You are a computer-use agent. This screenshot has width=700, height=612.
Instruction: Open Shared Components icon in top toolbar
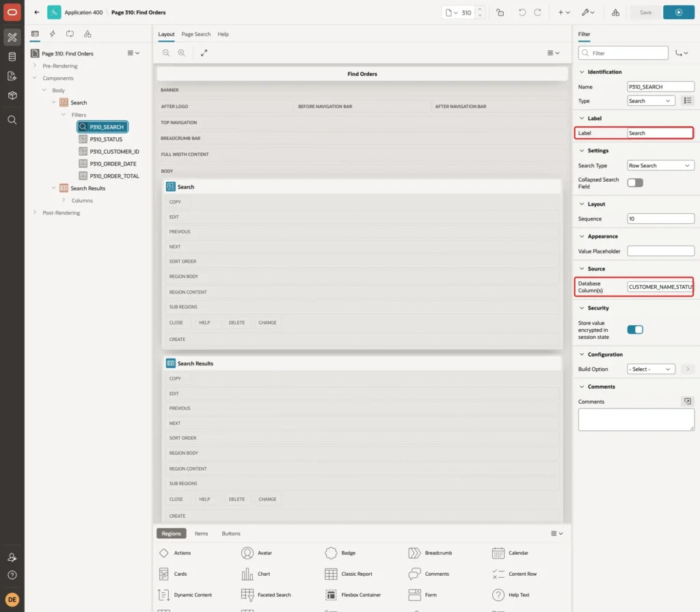(615, 12)
